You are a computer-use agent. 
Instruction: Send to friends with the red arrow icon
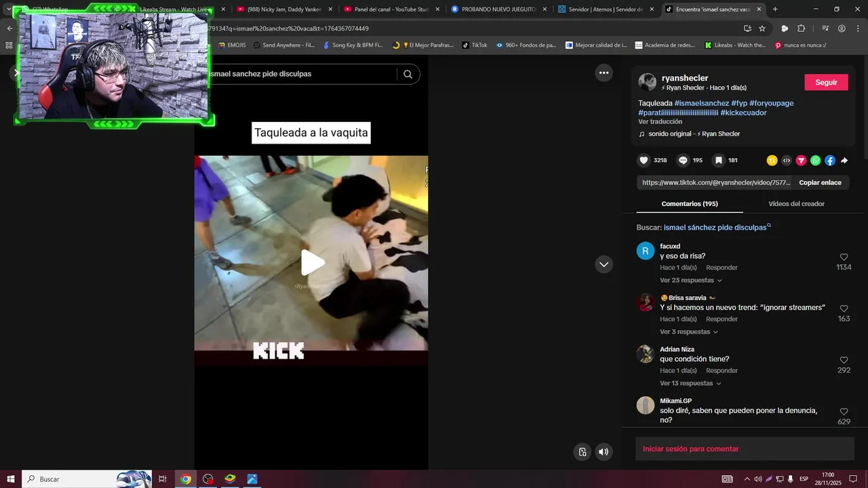click(x=801, y=161)
